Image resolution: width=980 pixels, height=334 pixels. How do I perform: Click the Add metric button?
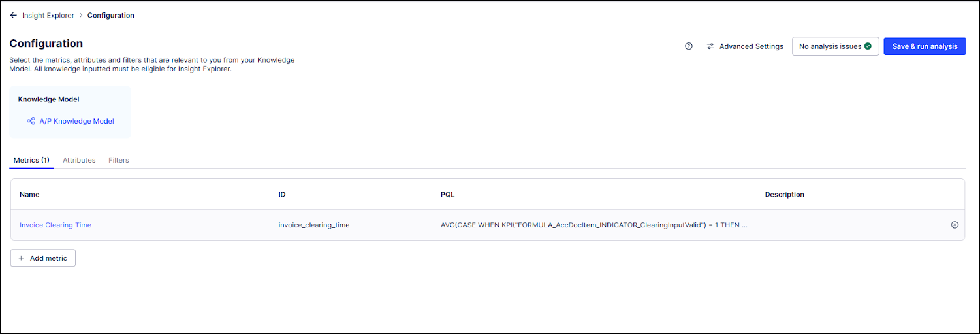click(x=43, y=258)
